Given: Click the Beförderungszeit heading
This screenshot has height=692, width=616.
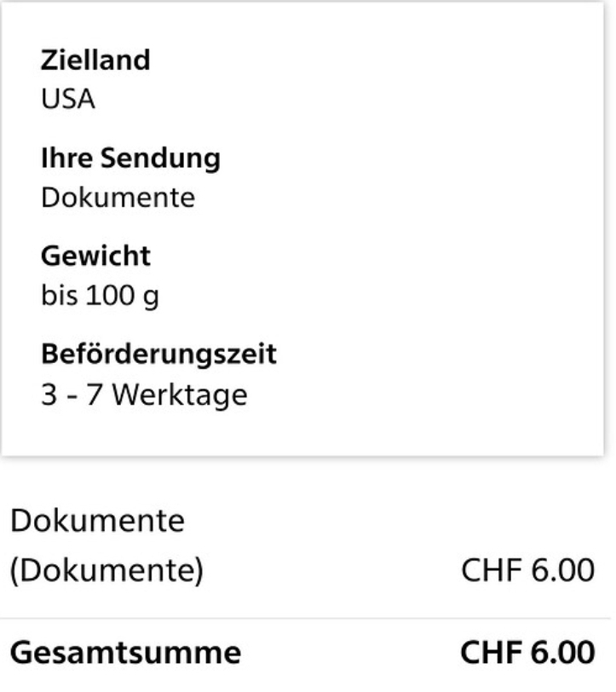Looking at the screenshot, I should pyautogui.click(x=158, y=354).
